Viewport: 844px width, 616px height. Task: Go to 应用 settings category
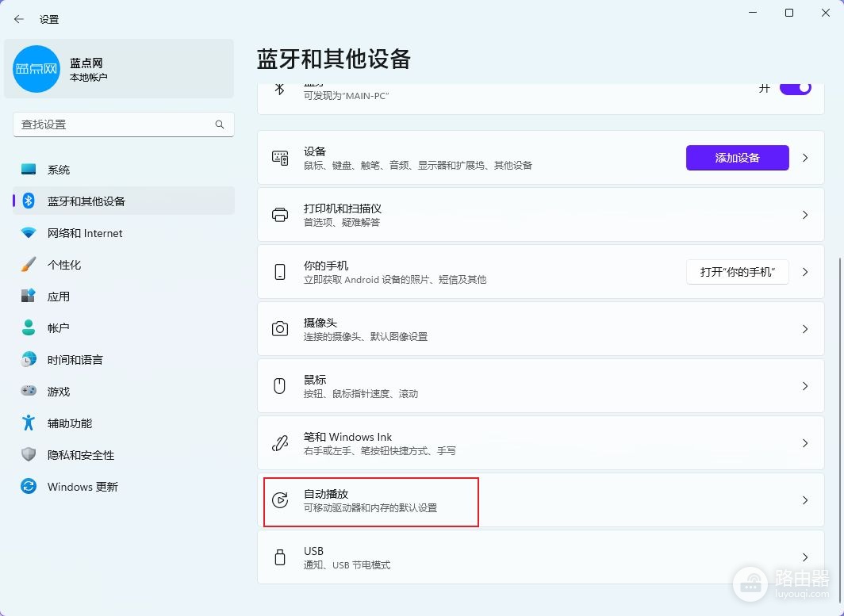[x=124, y=296]
